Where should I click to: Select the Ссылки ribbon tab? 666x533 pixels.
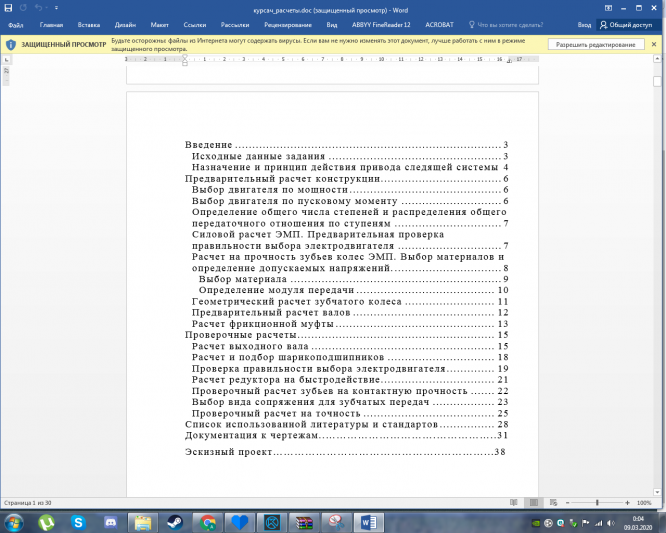point(195,25)
